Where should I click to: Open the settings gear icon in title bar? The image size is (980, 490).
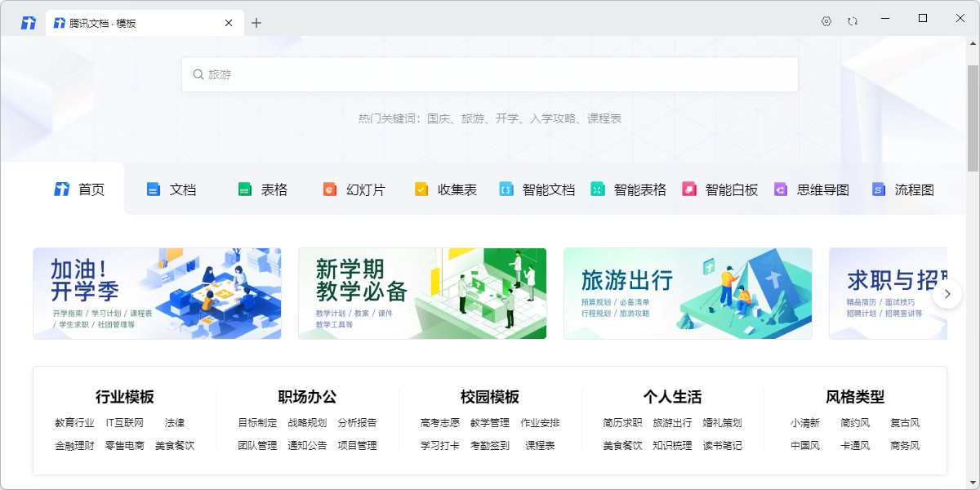coord(826,21)
